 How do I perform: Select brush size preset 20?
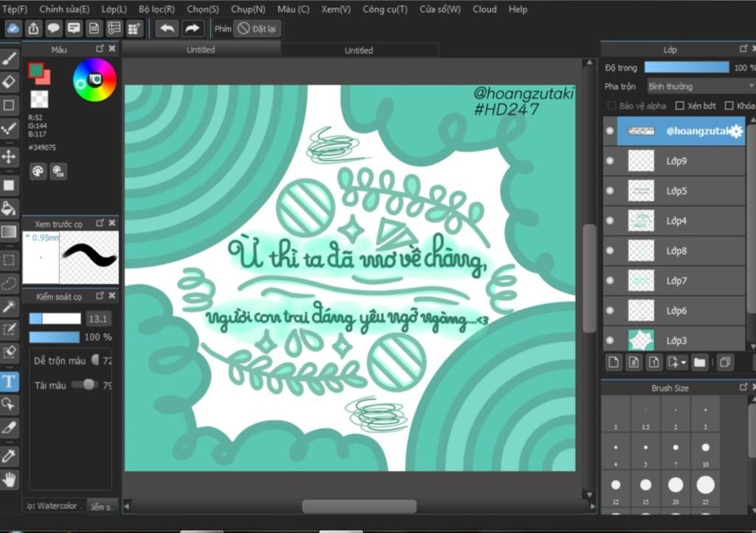pyautogui.click(x=676, y=489)
